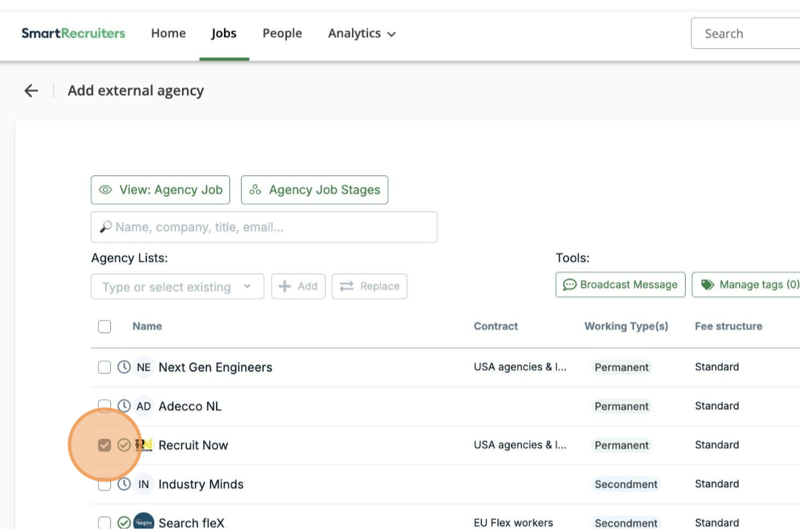Image resolution: width=800 pixels, height=532 pixels.
Task: Click the Recruit Now logo avatar
Action: [144, 445]
